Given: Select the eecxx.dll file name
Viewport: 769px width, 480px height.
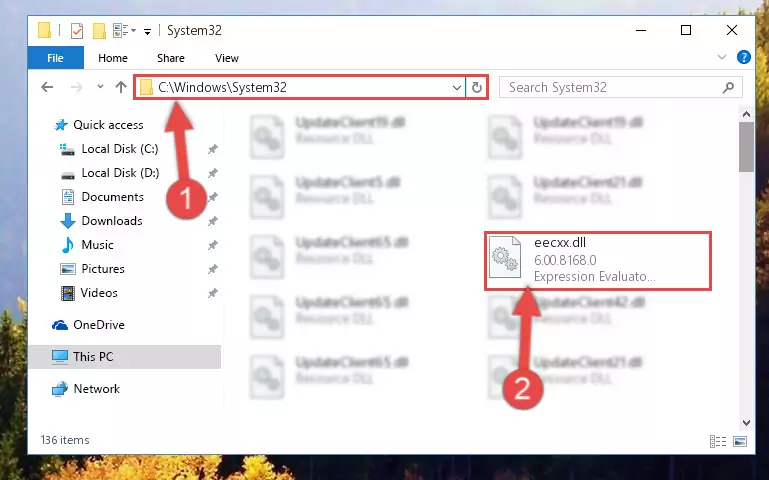Looking at the screenshot, I should click(560, 242).
